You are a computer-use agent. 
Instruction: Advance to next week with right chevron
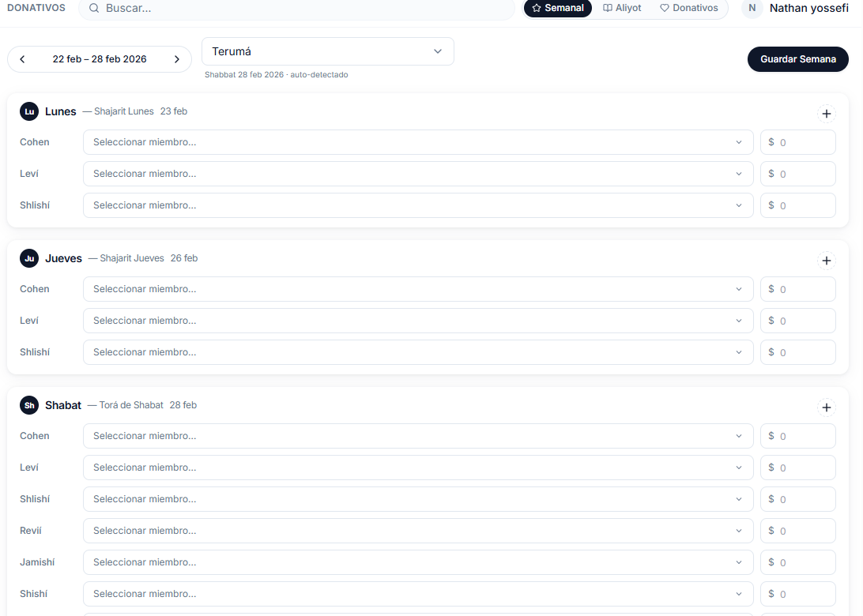pyautogui.click(x=177, y=59)
